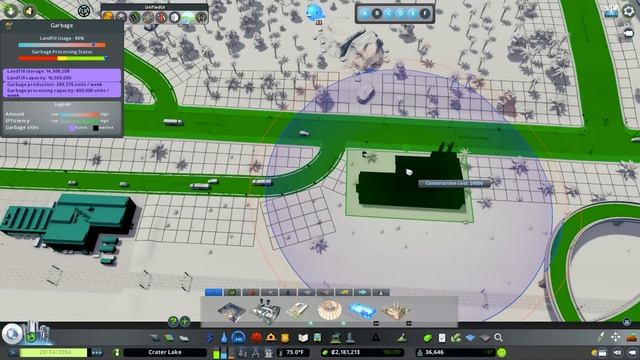Toggle letter B button
This screenshot has height=360, width=640.
click(x=377, y=13)
